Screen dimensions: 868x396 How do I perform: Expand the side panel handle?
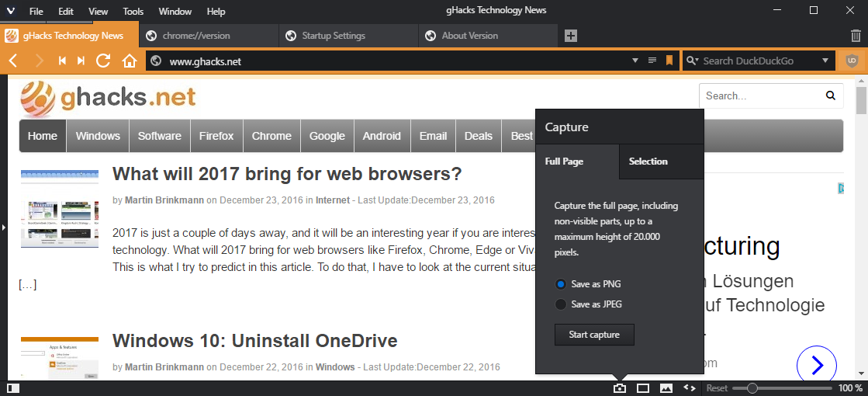click(3, 227)
